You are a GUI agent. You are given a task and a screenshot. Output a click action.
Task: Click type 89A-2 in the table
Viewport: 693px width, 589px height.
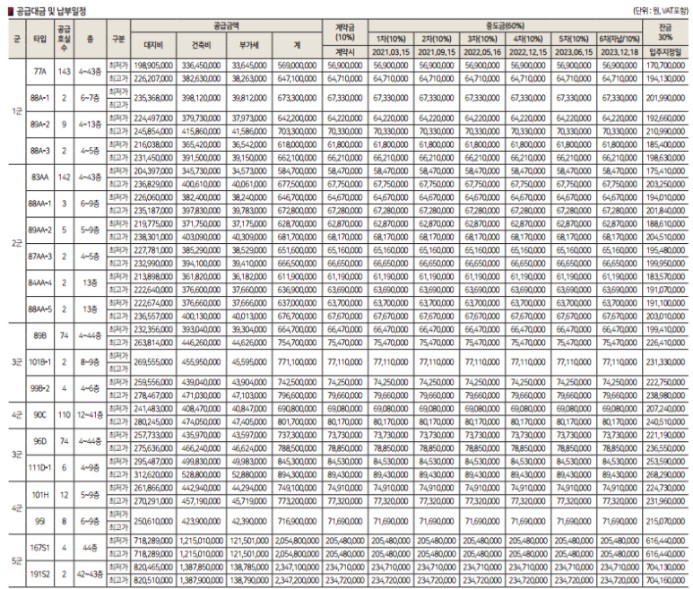[x=40, y=125]
